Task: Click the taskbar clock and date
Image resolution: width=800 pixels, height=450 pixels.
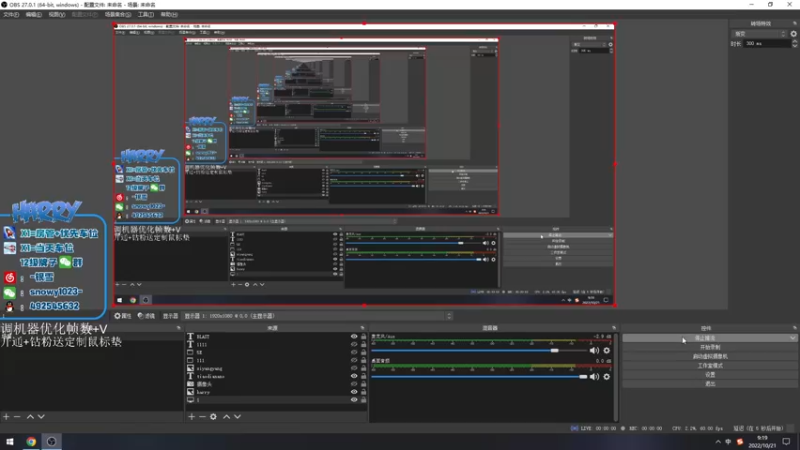Action: click(x=762, y=442)
